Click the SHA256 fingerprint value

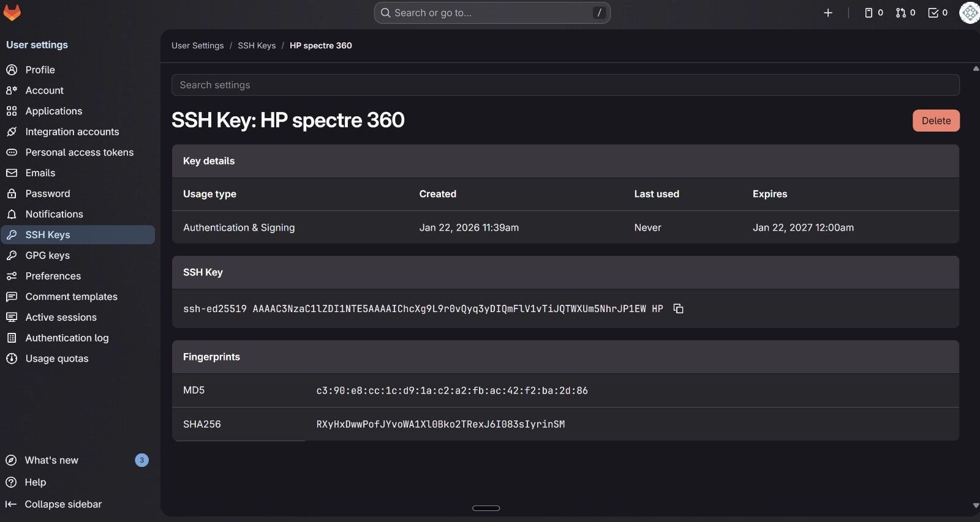point(440,424)
